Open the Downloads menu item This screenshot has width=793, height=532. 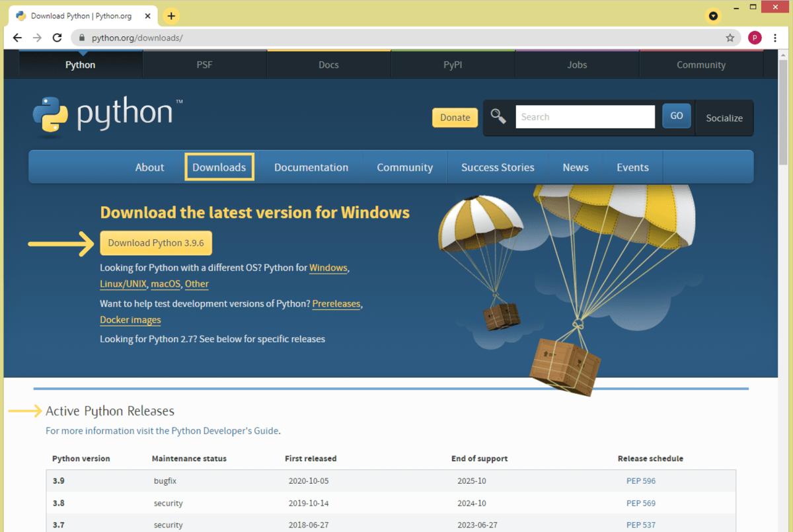point(219,167)
